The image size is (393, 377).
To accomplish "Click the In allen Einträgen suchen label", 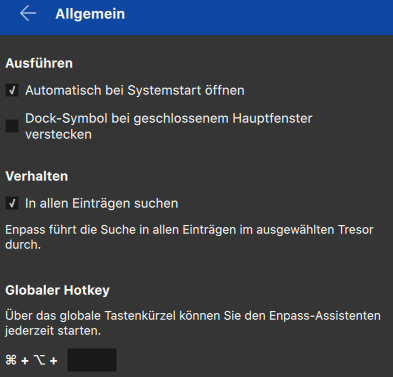I will [102, 203].
